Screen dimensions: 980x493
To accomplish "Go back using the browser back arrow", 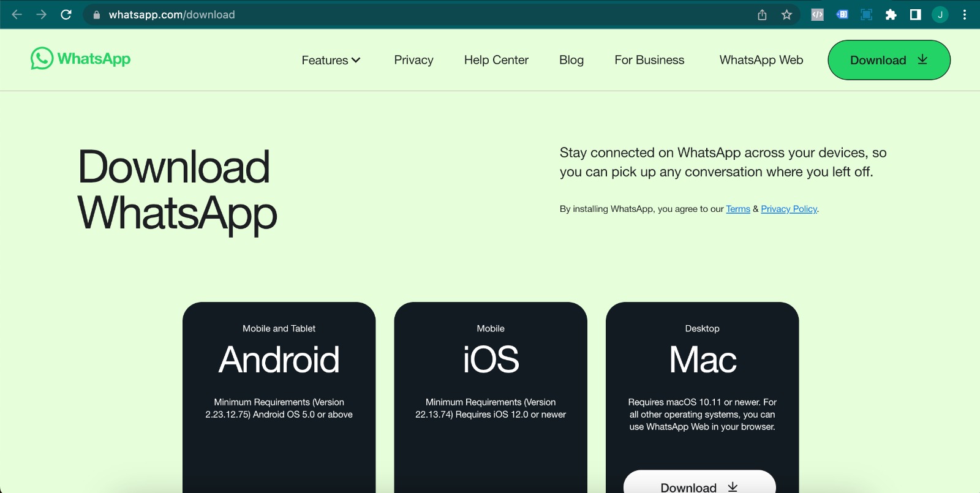I will pyautogui.click(x=17, y=15).
